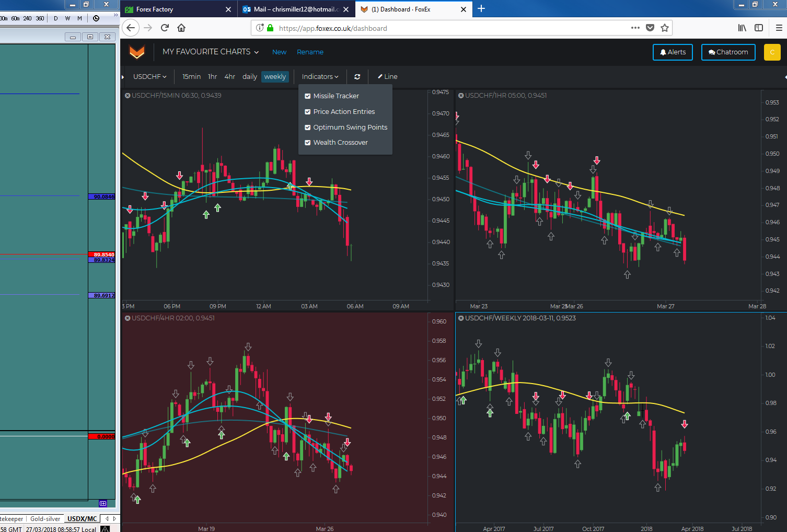Select the 4hr timeframe

point(230,77)
